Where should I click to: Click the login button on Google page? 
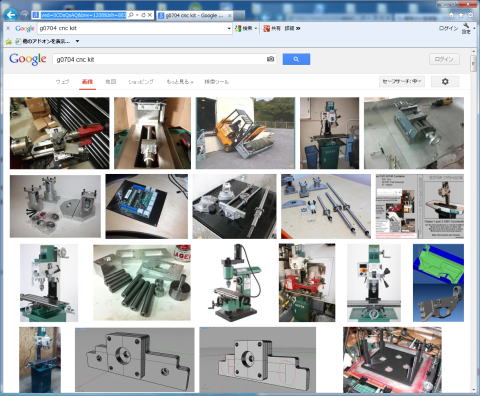444,59
